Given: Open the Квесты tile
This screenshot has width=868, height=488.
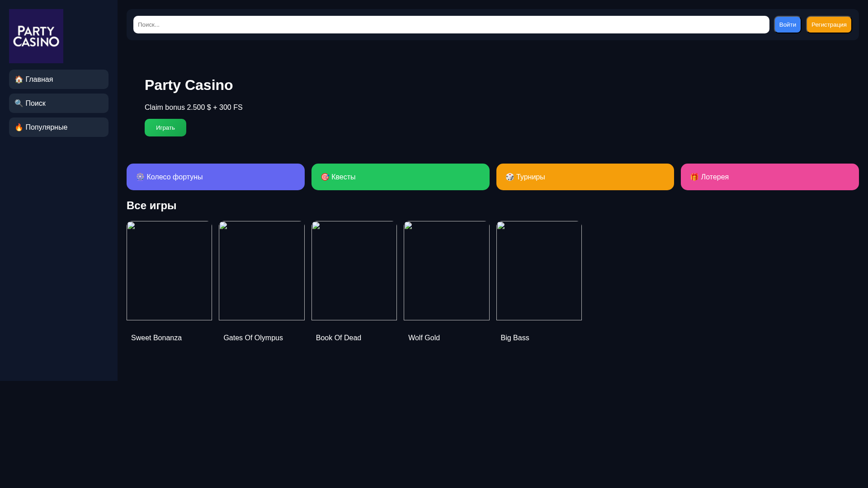Looking at the screenshot, I should (401, 177).
